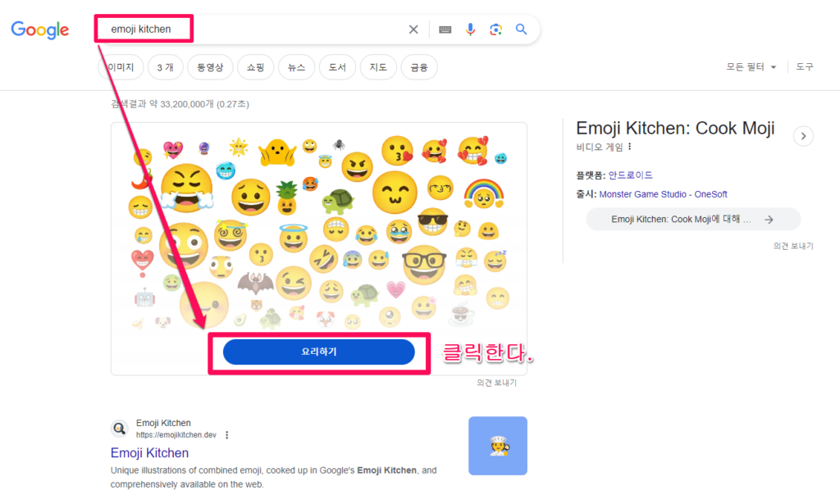Open the Emoji Kitchen site link
Screen dimensions: 840x504
pyautogui.click(x=150, y=452)
